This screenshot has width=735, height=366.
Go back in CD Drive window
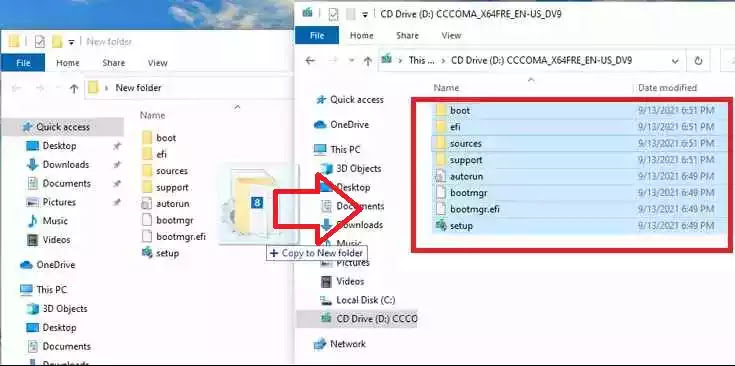[x=309, y=60]
